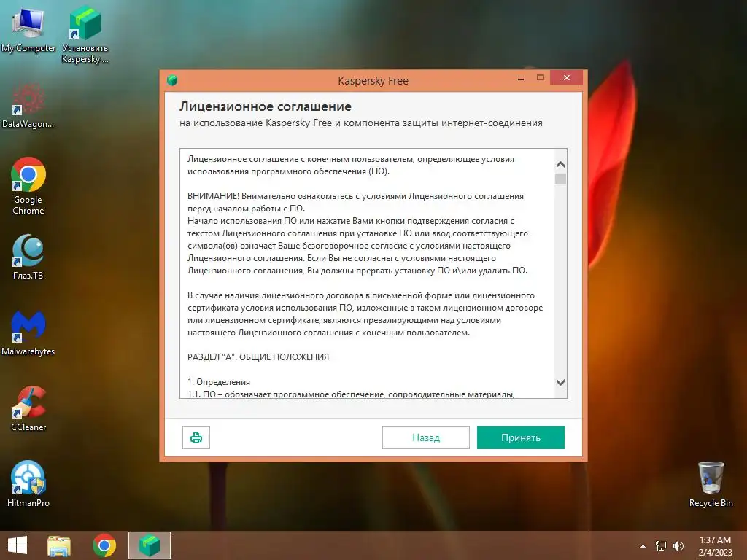Viewport: 747px width, 560px height.
Task: Click the license text scrollbar thumb
Action: (x=561, y=179)
